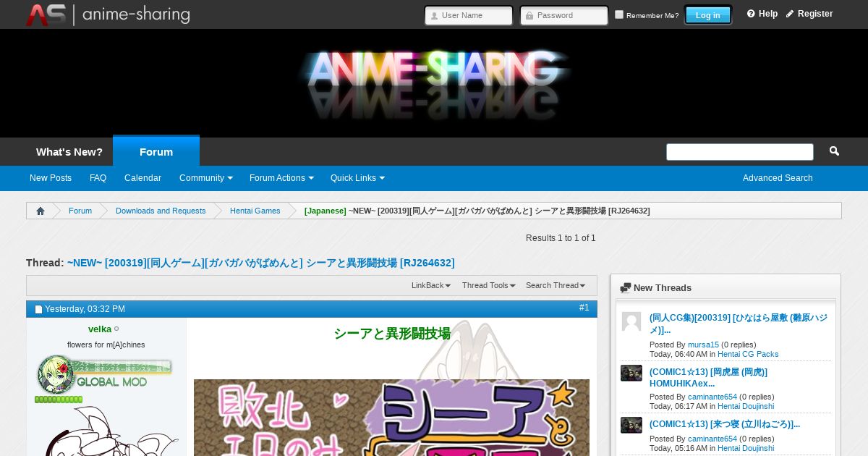Expand the Quick Links dropdown
This screenshot has height=456, width=868.
(x=357, y=178)
